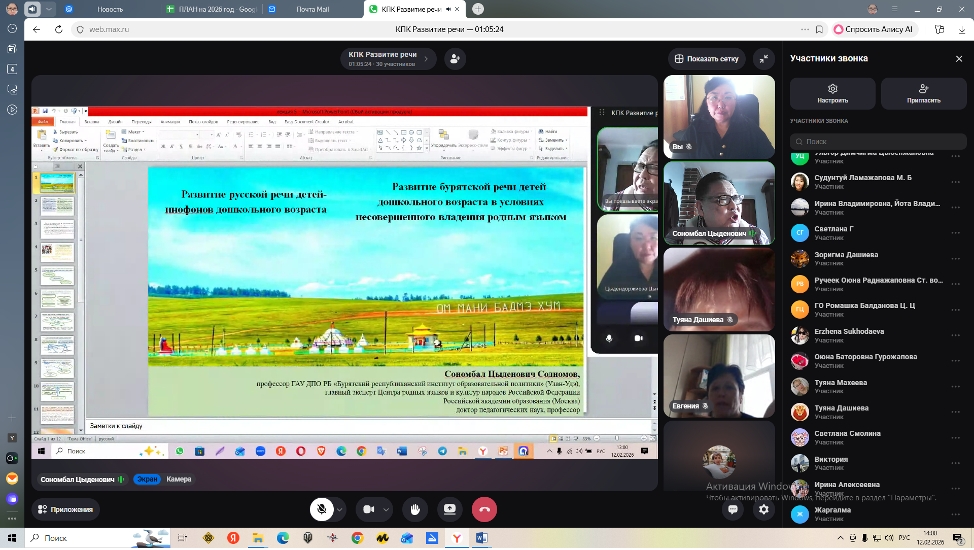Collapse the video view with shrink icon
Viewport: 974px width, 550px height.
[764, 59]
